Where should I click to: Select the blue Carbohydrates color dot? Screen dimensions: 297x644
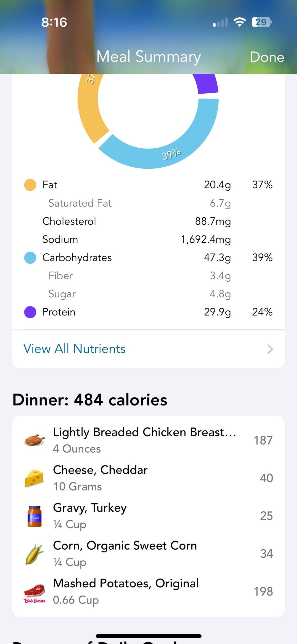click(x=30, y=258)
